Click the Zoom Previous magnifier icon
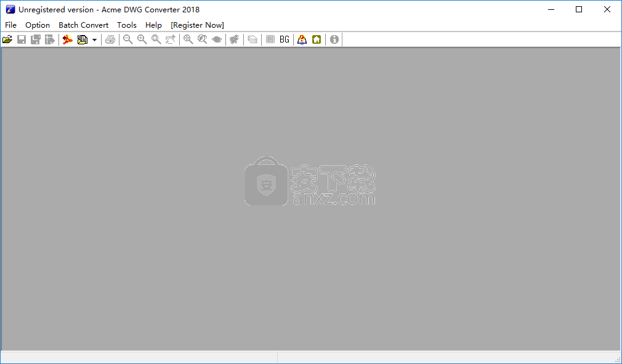 203,39
